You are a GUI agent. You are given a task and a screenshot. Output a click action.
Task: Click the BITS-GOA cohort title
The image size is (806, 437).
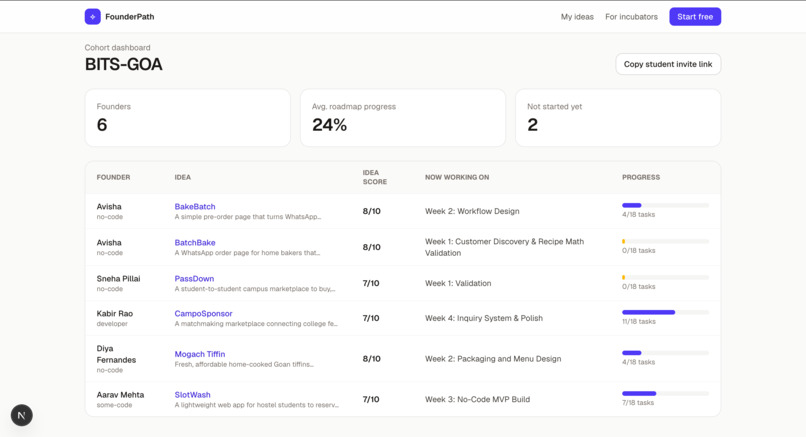tap(123, 64)
